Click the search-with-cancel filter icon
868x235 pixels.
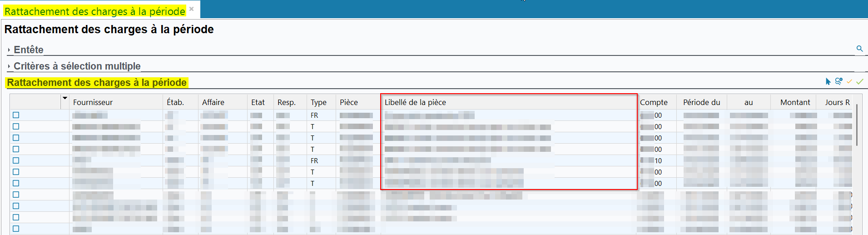[838, 81]
